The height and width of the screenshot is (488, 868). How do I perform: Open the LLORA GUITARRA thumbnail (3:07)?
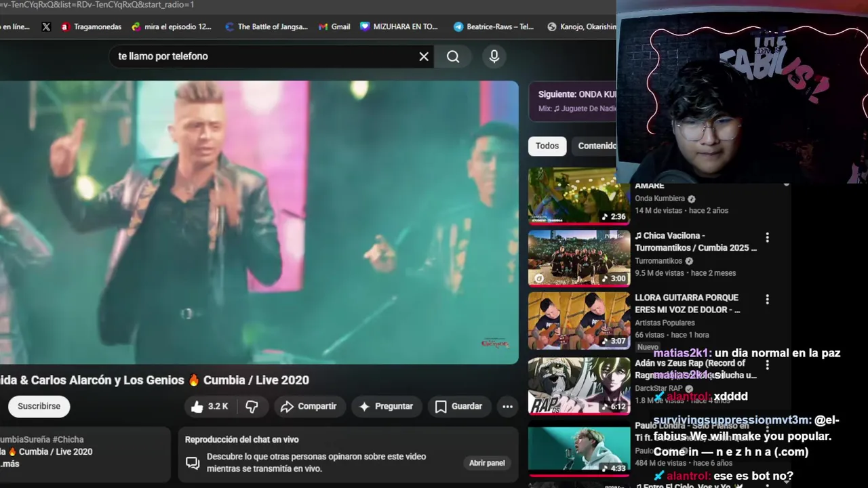579,320
